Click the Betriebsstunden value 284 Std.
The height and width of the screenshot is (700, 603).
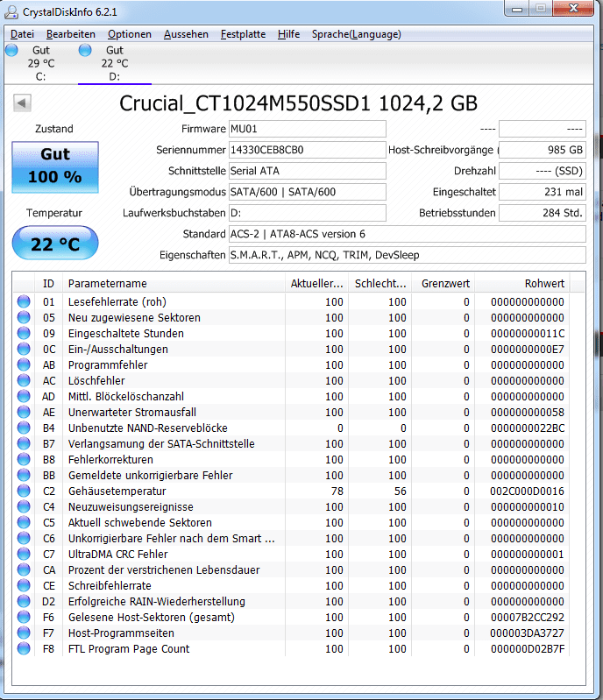(543, 213)
